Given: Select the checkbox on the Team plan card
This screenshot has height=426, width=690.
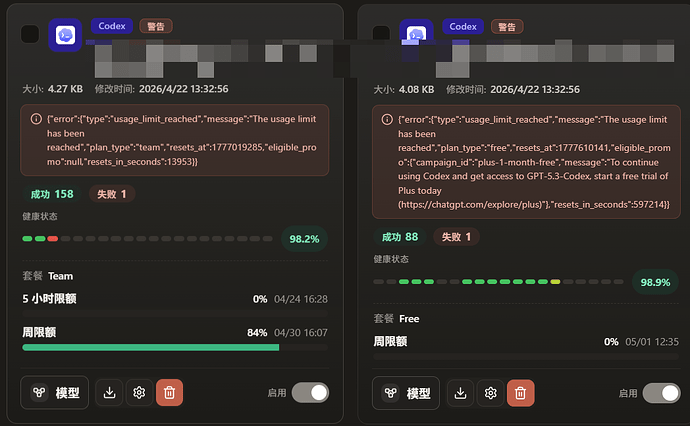Looking at the screenshot, I should pyautogui.click(x=30, y=34).
